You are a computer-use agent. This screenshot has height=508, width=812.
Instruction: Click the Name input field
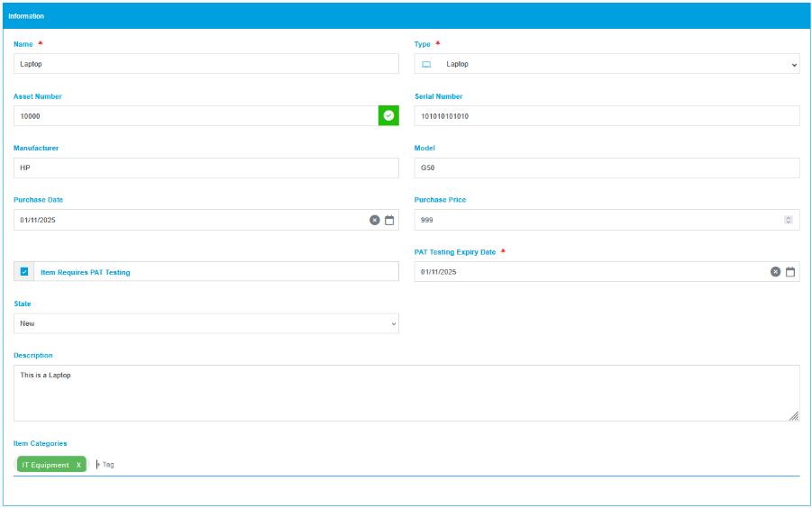(205, 64)
